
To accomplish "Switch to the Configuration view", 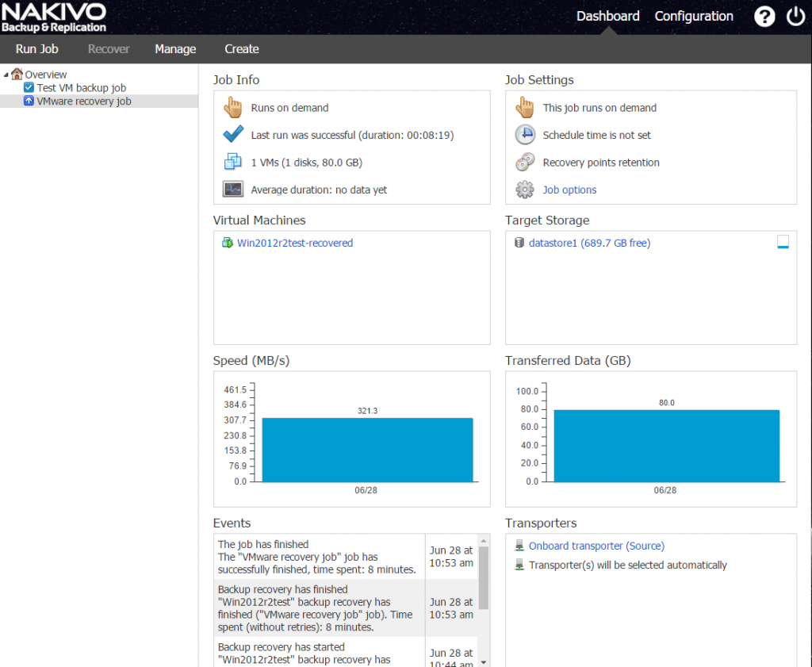I will [x=694, y=16].
